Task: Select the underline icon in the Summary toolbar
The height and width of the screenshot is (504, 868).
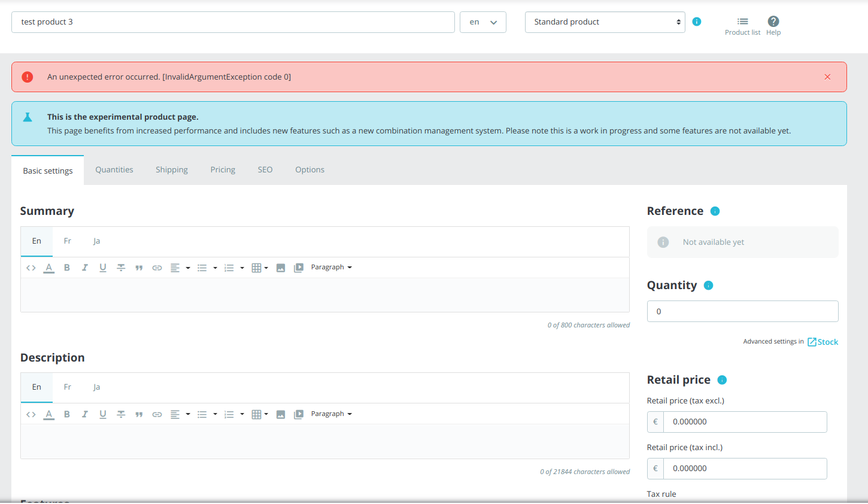Action: click(102, 267)
